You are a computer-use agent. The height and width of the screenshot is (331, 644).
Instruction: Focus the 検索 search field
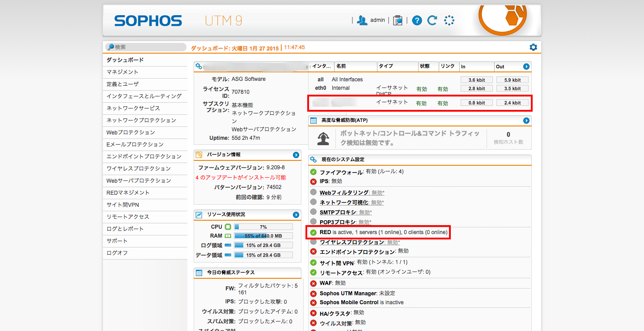(x=146, y=47)
